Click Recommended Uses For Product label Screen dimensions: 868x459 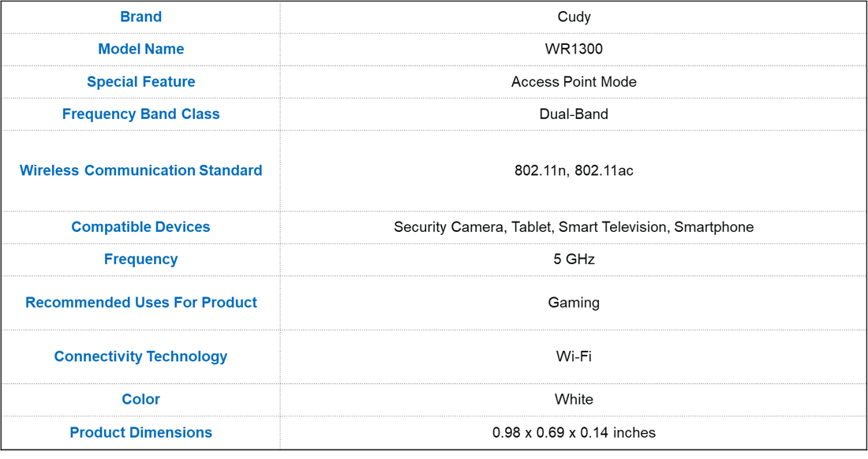(x=140, y=303)
